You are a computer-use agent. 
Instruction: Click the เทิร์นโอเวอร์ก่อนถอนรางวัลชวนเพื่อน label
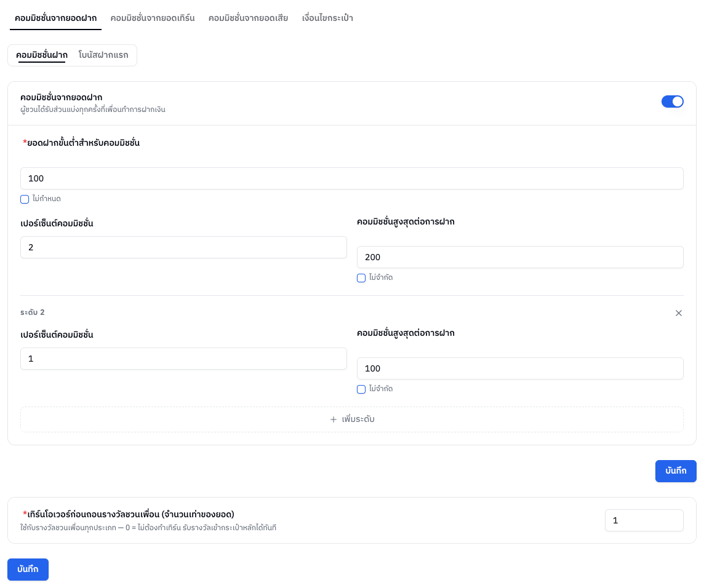[x=129, y=514]
